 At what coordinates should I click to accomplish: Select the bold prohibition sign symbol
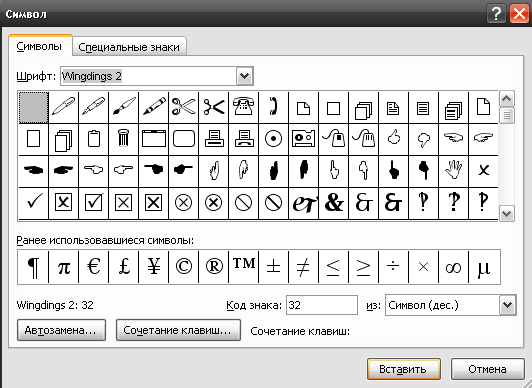tap(273, 203)
